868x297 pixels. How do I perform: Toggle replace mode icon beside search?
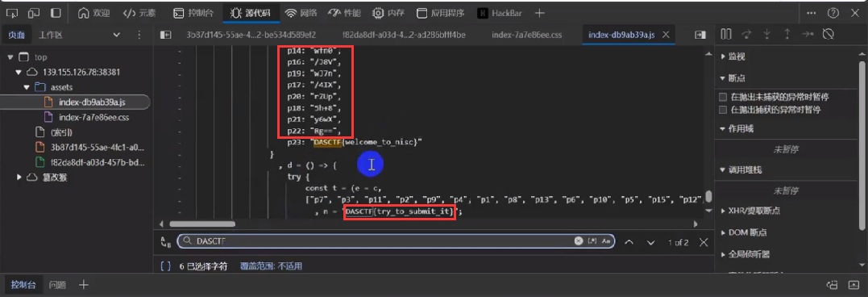point(165,241)
